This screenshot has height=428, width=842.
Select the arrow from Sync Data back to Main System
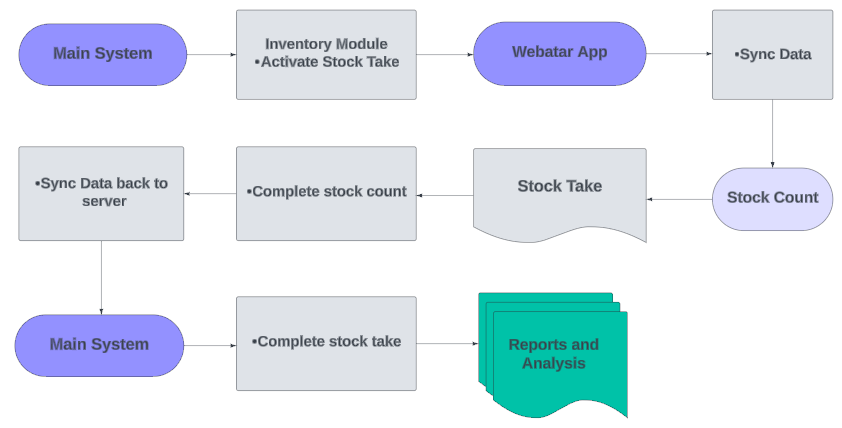coord(101,277)
